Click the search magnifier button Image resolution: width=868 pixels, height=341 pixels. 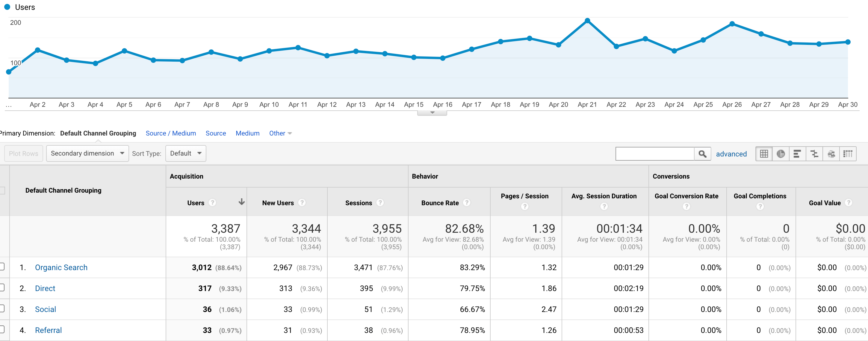(703, 154)
